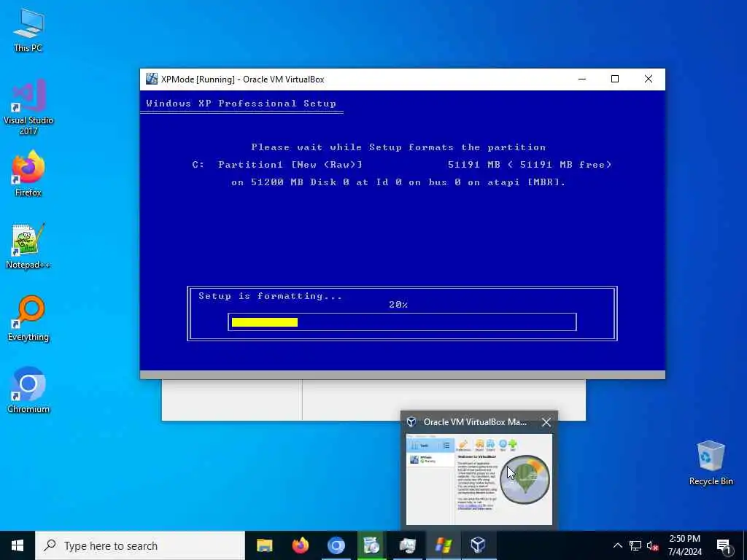Open the clock showing 2:50 PM
Image resolution: width=747 pixels, height=560 pixels.
(684, 545)
